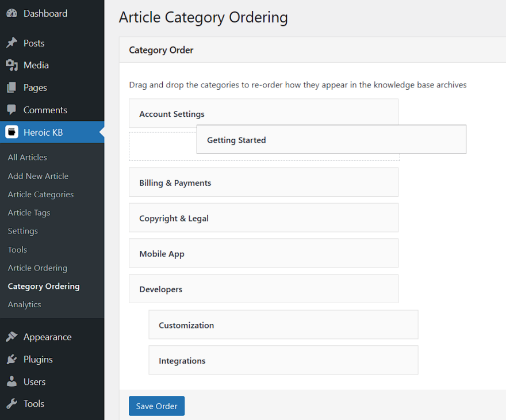Viewport: 506px width, 420px height.
Task: Click the Tools wrench icon
Action: tap(13, 403)
